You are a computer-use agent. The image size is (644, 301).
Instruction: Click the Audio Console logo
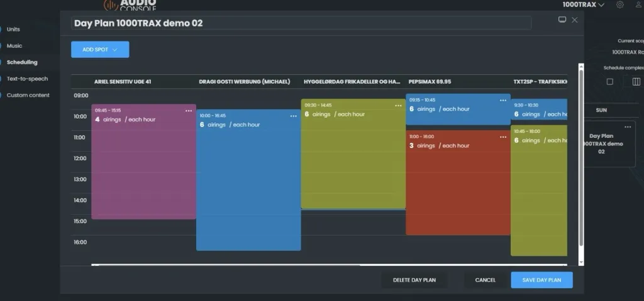click(x=131, y=5)
